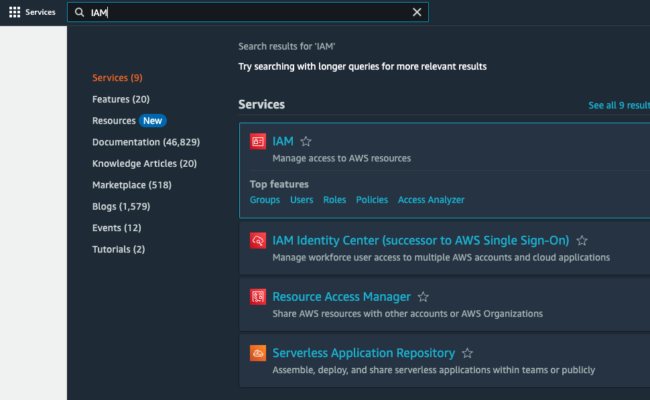This screenshot has height=400, width=650.
Task: Select the Knowledge Articles (20) filter
Action: tap(144, 164)
